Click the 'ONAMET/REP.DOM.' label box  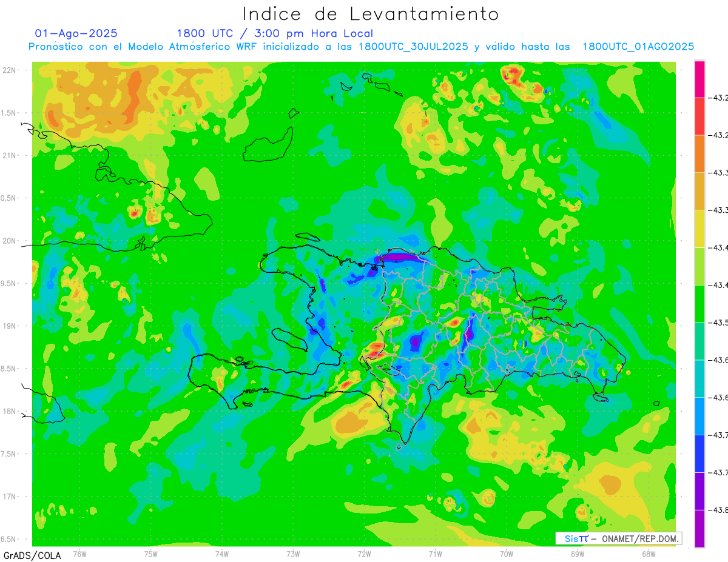click(618, 538)
